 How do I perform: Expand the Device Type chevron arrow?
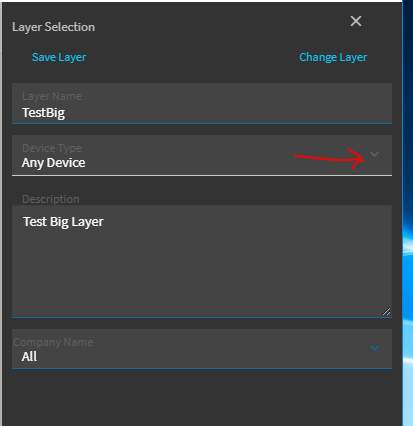click(x=374, y=154)
